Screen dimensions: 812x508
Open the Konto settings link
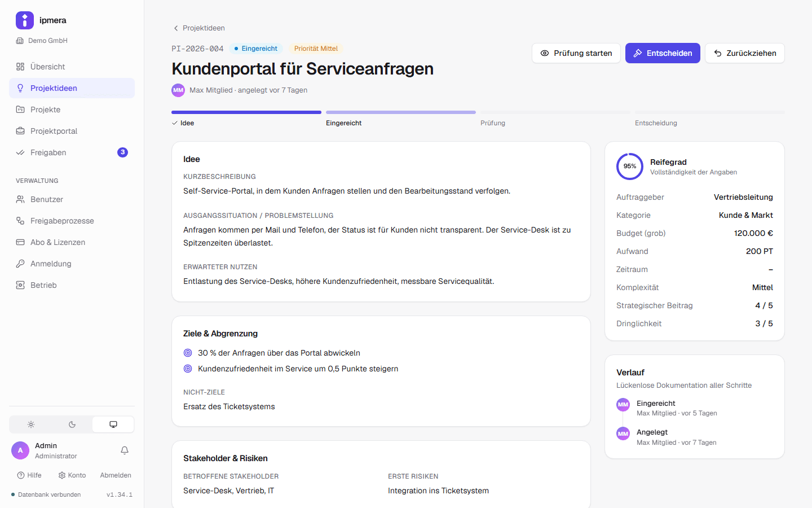(72, 475)
